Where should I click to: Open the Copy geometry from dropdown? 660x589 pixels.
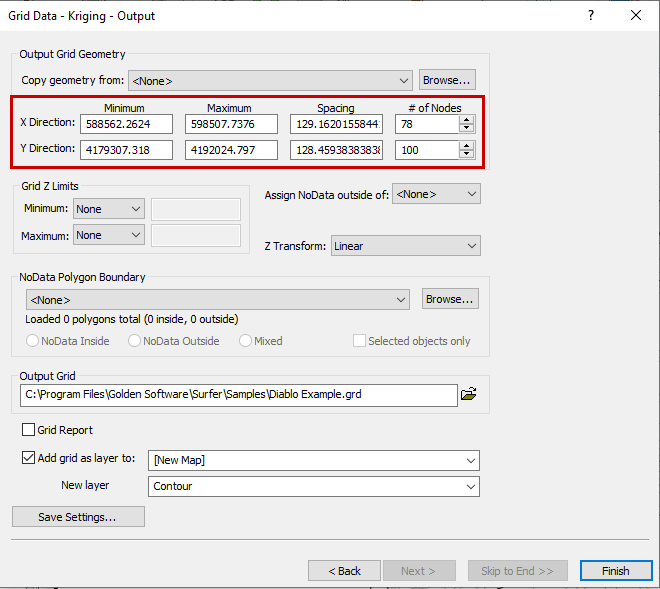click(270, 81)
